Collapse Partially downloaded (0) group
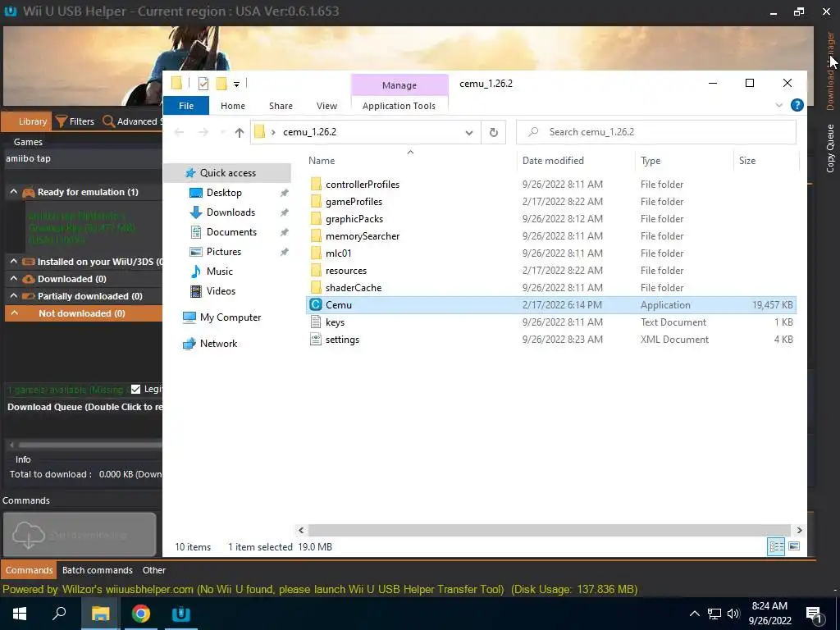The image size is (840, 630). 13,296
